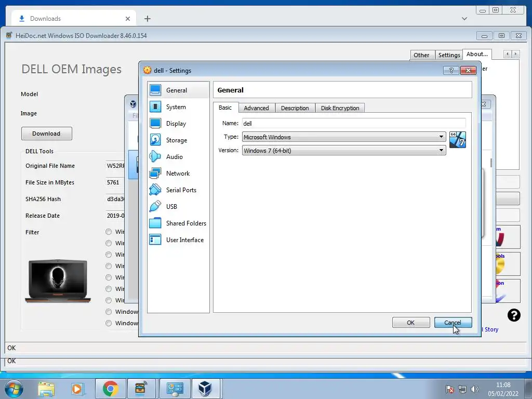
Task: Click the black help question mark icon in HeiDoc window
Action: (x=514, y=315)
